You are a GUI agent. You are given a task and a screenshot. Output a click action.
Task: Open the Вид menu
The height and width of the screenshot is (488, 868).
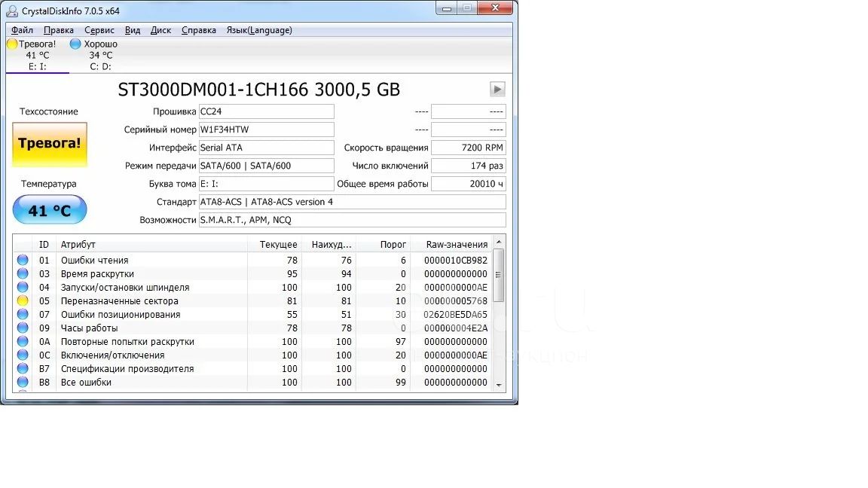tap(133, 30)
